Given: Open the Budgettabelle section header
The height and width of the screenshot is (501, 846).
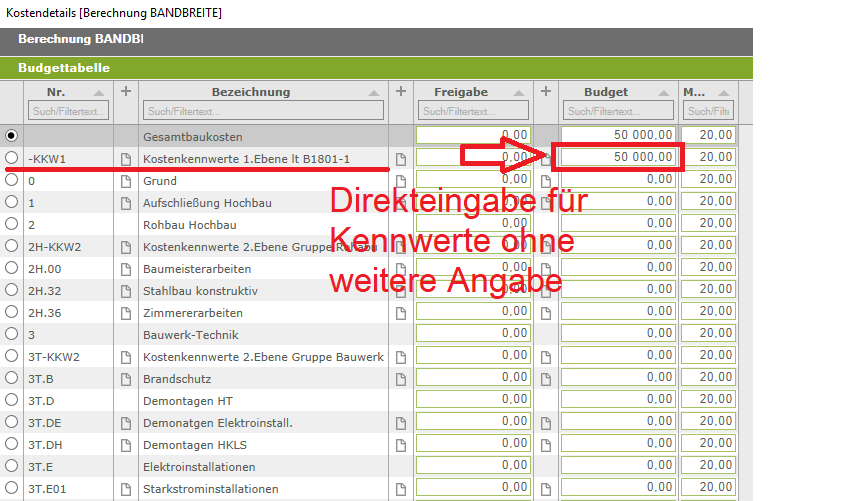Looking at the screenshot, I should click(x=64, y=68).
